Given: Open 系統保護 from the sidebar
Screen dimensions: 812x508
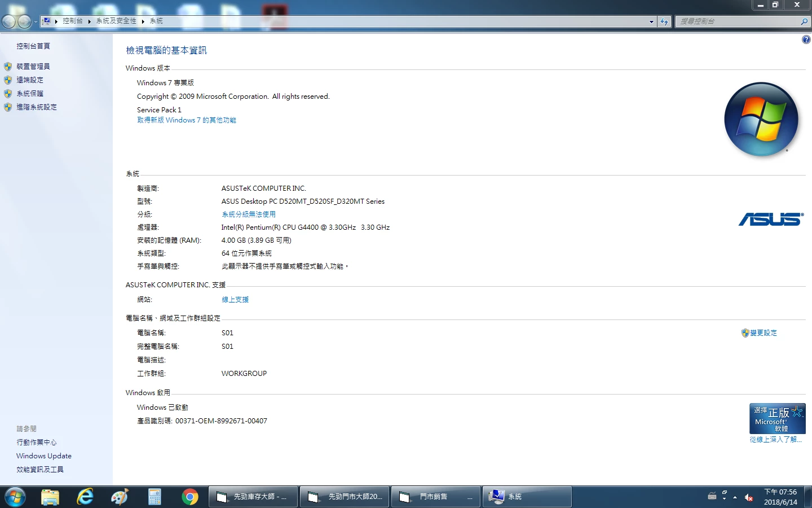Looking at the screenshot, I should 30,94.
